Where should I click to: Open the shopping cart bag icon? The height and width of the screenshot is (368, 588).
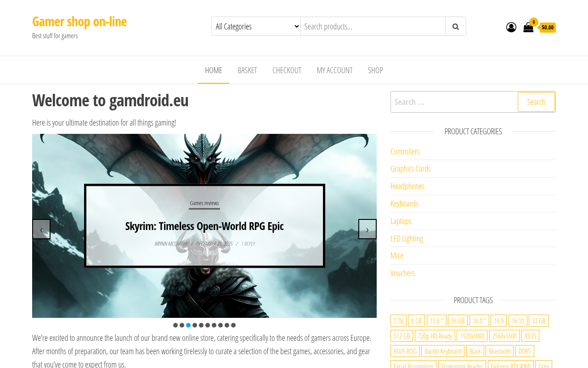pyautogui.click(x=528, y=28)
